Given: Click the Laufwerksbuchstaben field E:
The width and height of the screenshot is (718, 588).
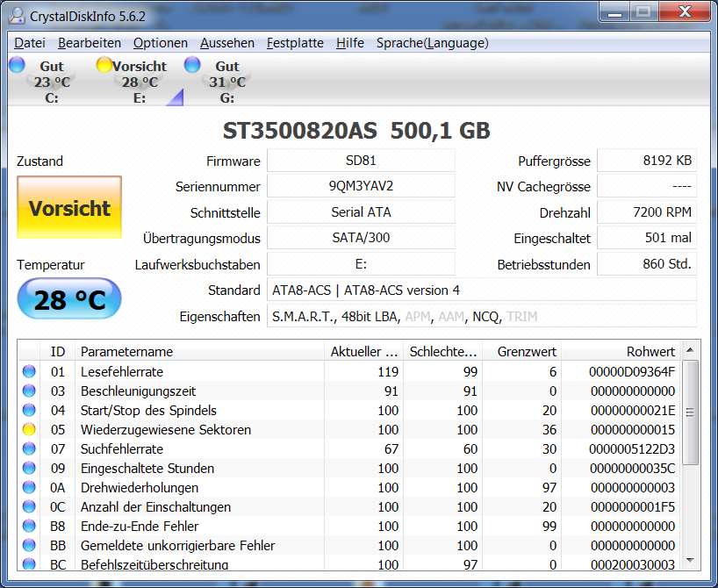Looking at the screenshot, I should point(361,264).
